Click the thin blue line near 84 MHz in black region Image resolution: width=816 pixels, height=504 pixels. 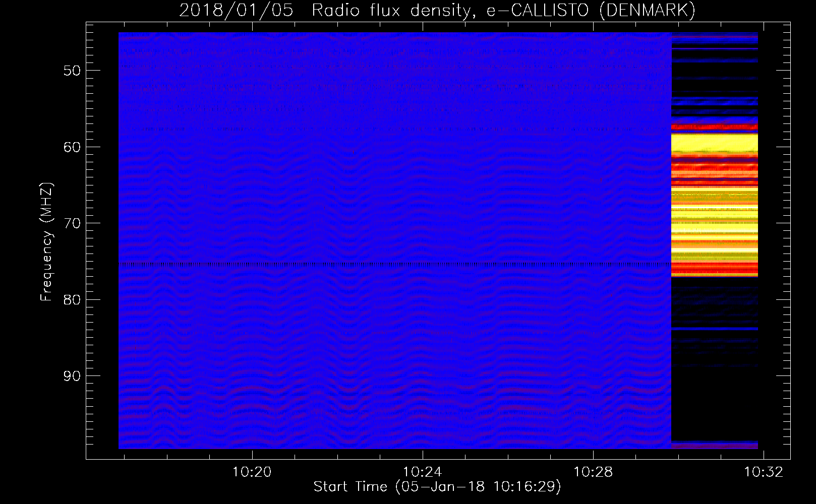(715, 328)
